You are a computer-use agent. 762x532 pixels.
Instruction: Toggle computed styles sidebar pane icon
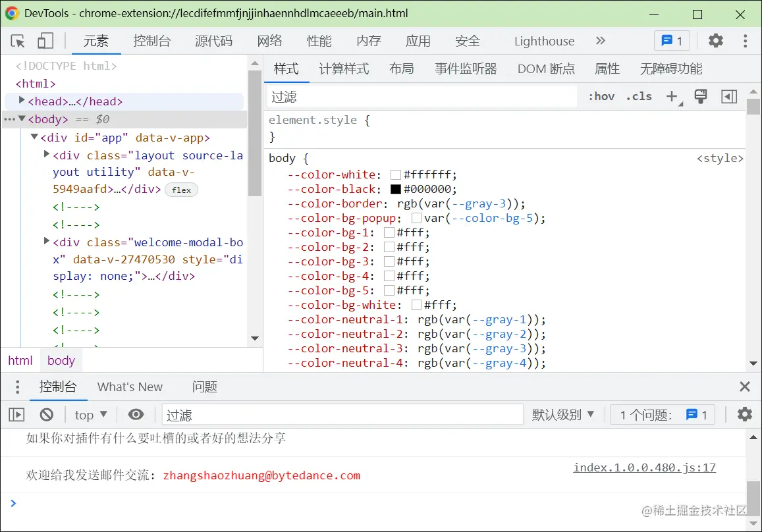click(x=729, y=96)
